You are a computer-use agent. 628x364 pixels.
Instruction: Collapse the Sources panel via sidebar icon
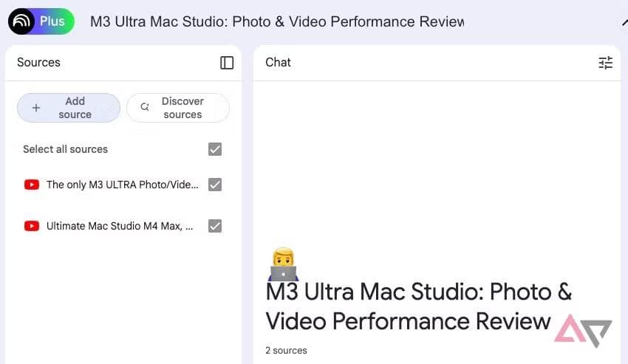[x=227, y=63]
